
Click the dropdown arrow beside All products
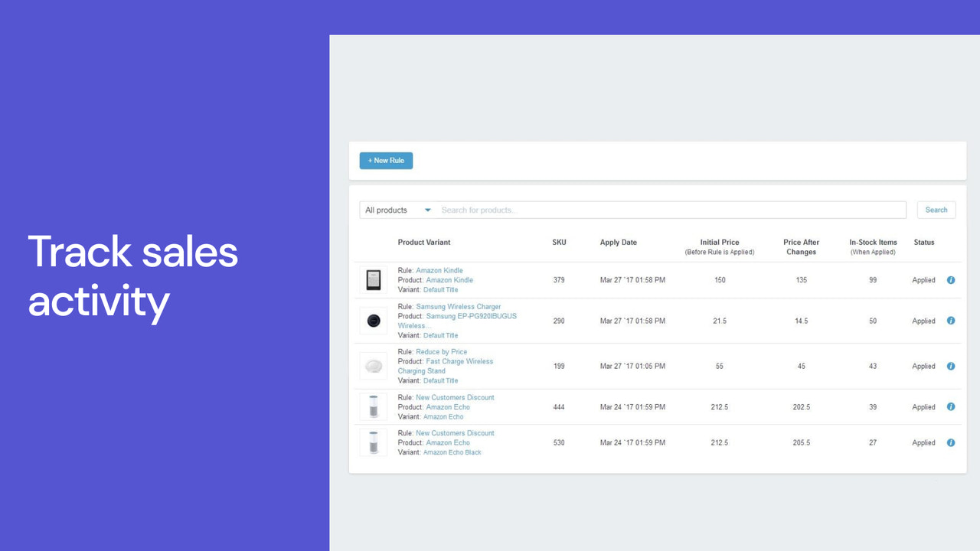point(427,210)
